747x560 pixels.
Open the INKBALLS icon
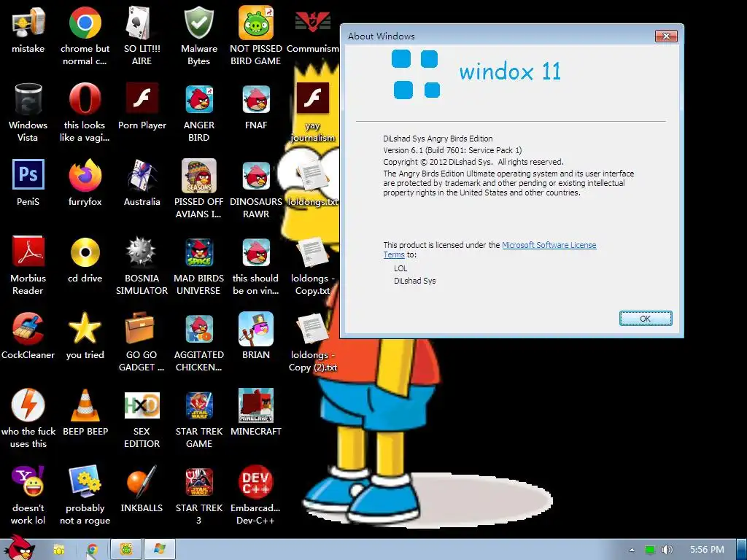pyautogui.click(x=142, y=481)
